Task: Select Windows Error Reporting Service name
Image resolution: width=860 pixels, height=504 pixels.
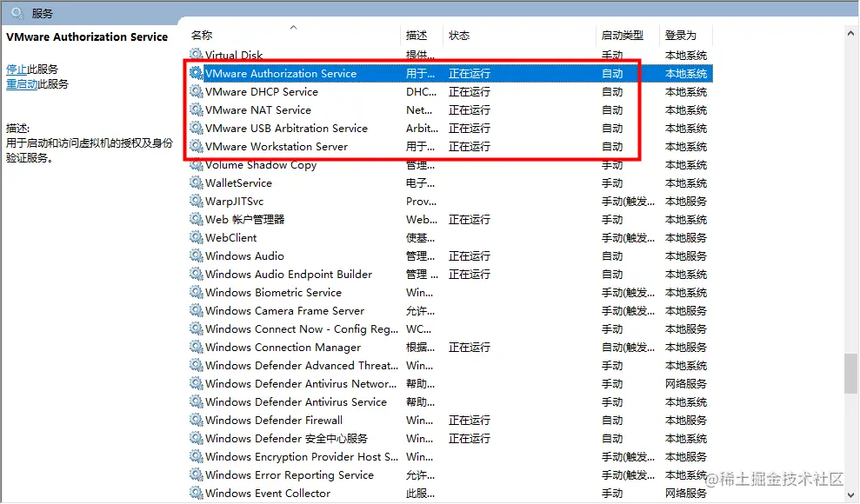Action: (x=290, y=475)
